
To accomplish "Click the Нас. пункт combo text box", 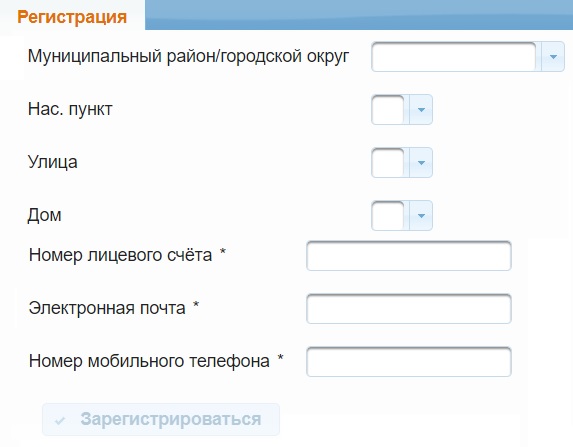I will coord(390,110).
